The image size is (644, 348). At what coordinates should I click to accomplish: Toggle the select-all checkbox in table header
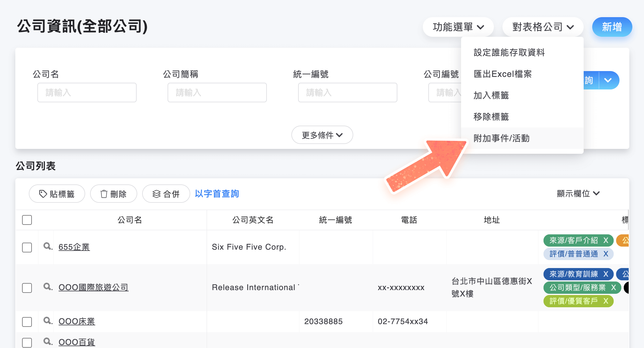pyautogui.click(x=27, y=220)
